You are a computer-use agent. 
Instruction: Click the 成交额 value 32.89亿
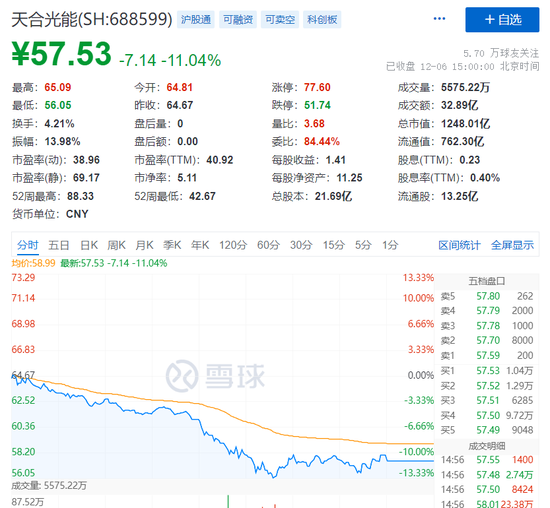460,105
